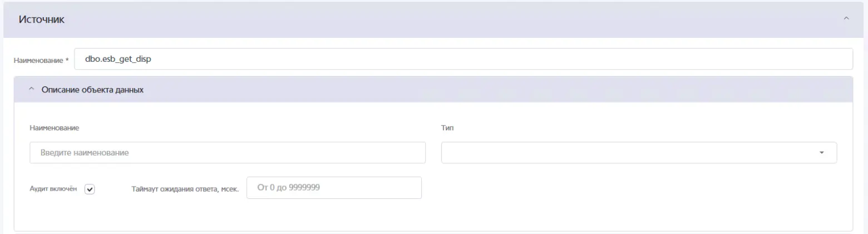Click the Аудит включён label text
This screenshot has width=868, height=234.
tap(53, 188)
